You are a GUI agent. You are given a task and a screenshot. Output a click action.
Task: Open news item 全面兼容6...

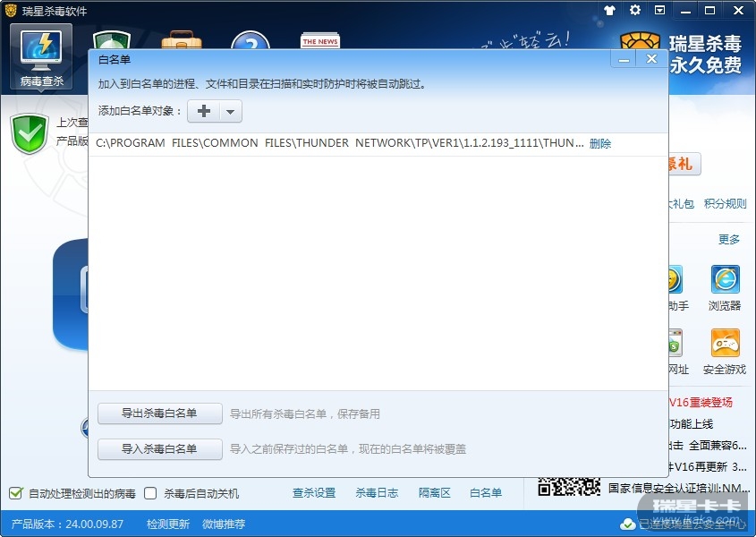[x=708, y=446]
